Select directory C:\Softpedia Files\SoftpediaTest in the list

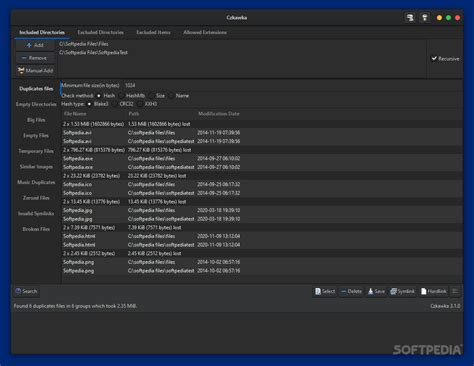click(242, 53)
